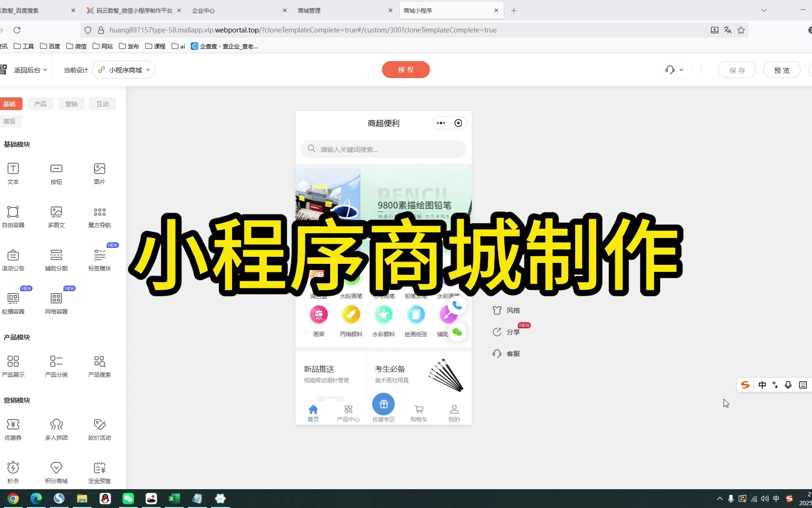812x508 pixels.
Task: Click the keyword search field in preview
Action: coord(383,149)
